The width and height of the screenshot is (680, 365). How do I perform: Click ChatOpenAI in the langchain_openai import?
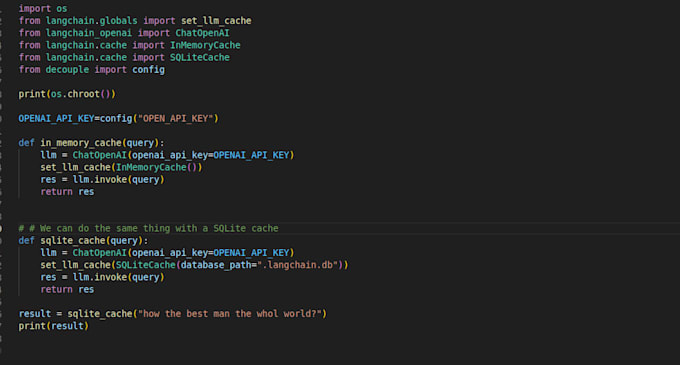tap(202, 33)
